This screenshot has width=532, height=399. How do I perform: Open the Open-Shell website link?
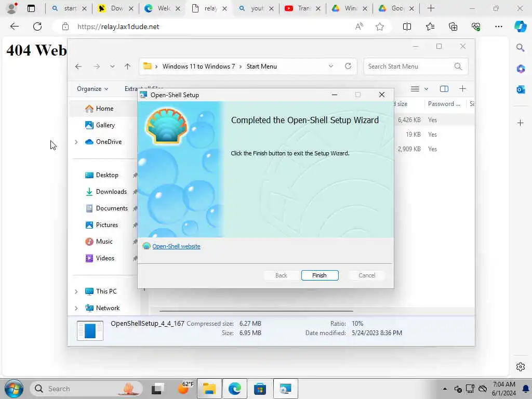(x=176, y=246)
